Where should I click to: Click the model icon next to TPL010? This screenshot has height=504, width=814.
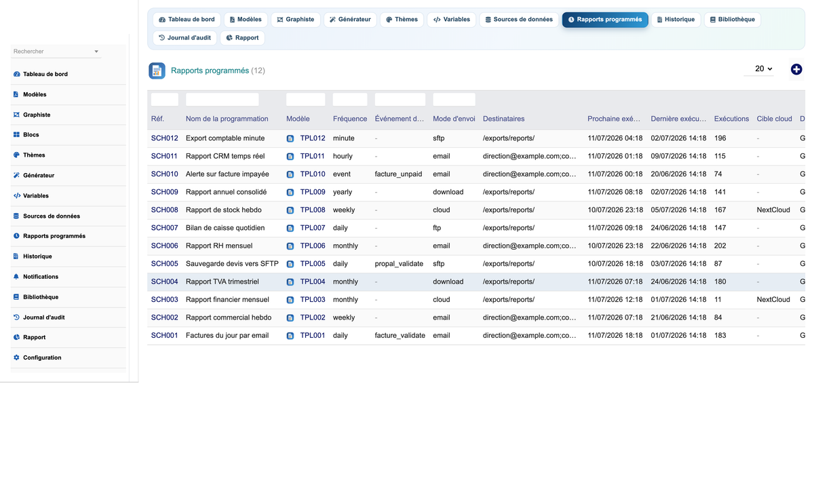(290, 174)
